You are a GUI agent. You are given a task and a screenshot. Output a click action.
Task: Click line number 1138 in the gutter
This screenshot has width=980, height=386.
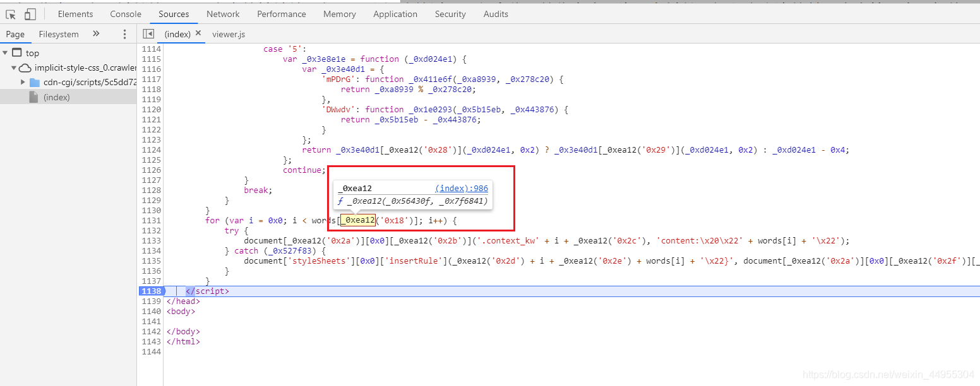151,291
